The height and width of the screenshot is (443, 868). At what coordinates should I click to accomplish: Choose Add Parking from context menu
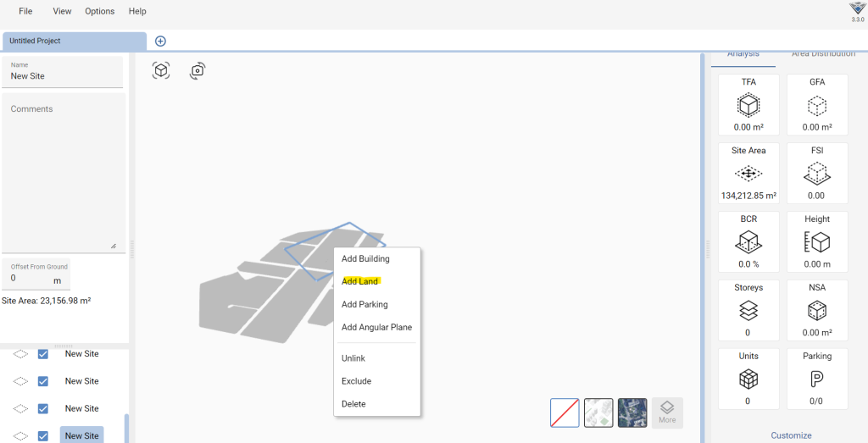pyautogui.click(x=377, y=304)
